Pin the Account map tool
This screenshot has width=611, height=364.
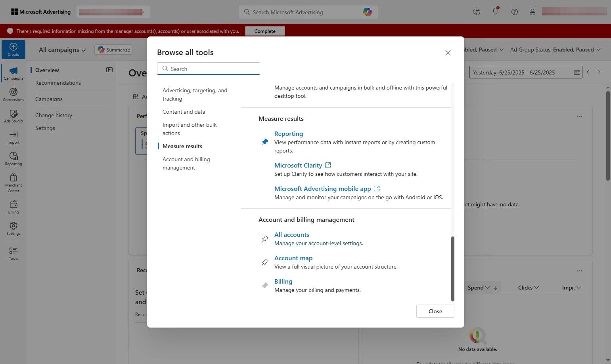tap(264, 262)
